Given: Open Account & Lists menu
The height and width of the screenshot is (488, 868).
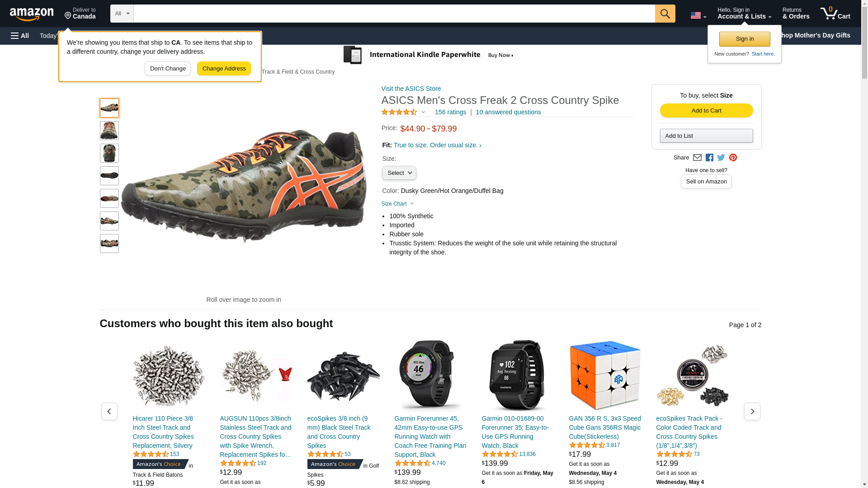Looking at the screenshot, I should (744, 14).
